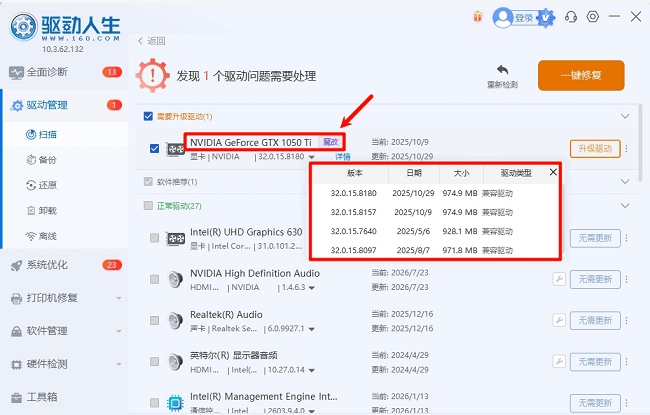Click the Intel UHD Graphics 630 card icon

point(175,238)
